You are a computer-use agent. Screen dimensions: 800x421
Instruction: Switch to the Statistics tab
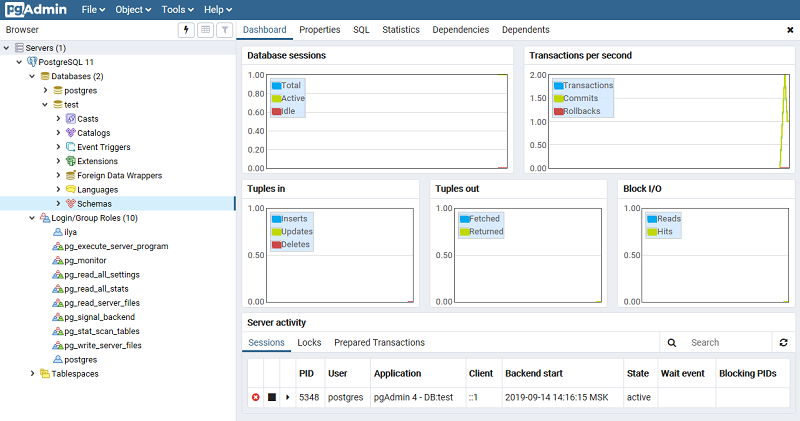[x=401, y=30]
